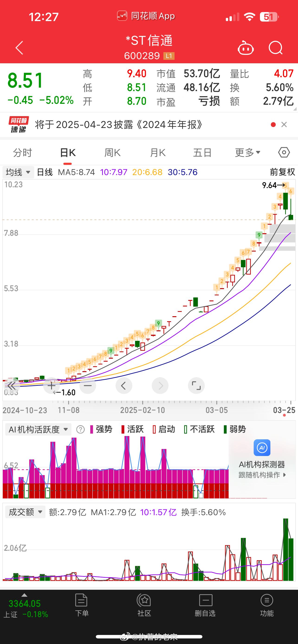Open the 均线 indicator dropdown
298x644 pixels.
pyautogui.click(x=18, y=172)
